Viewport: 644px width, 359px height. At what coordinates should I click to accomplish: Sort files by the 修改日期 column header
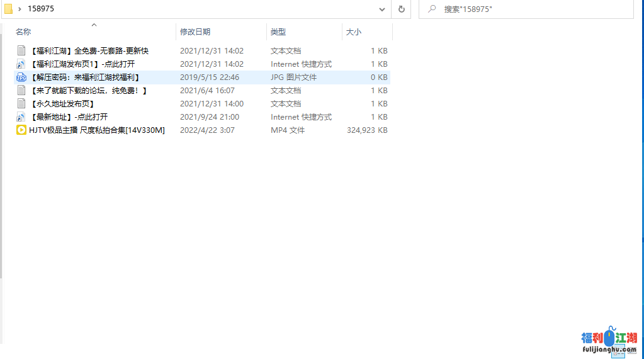click(x=195, y=31)
